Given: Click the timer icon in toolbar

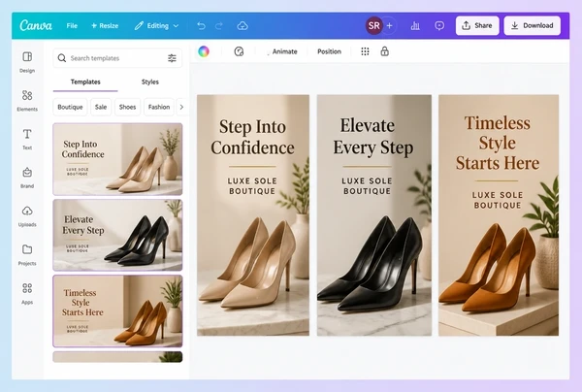Looking at the screenshot, I should 239,51.
